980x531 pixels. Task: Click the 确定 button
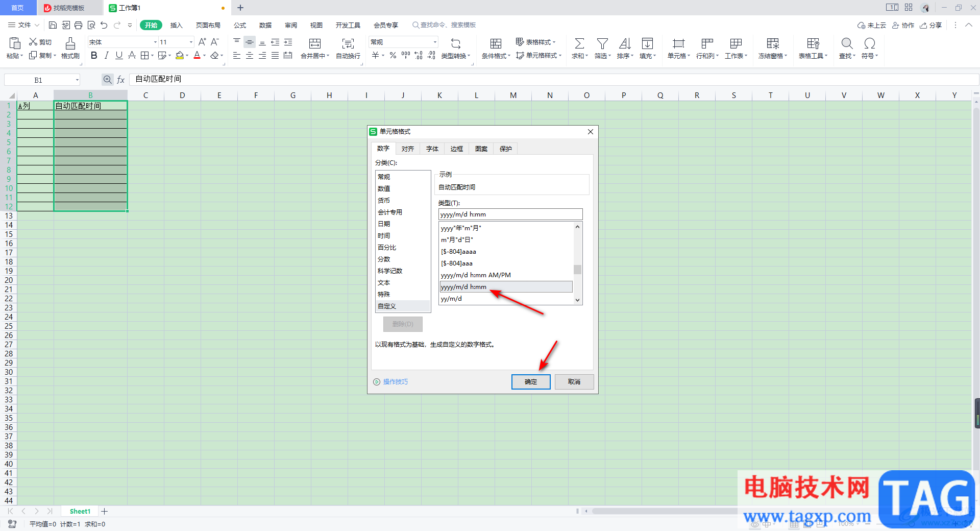(x=531, y=382)
